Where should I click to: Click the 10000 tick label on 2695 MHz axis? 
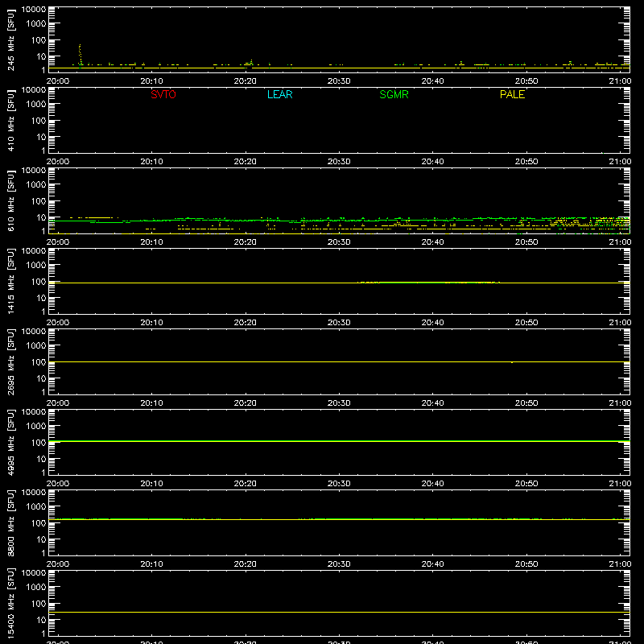34,332
